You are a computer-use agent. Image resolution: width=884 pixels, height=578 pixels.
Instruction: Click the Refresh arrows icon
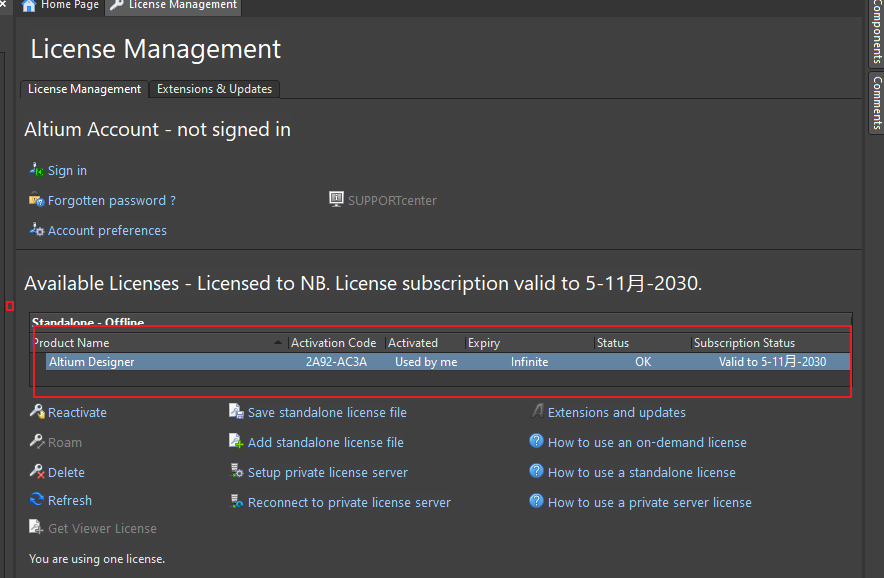click(x=37, y=499)
